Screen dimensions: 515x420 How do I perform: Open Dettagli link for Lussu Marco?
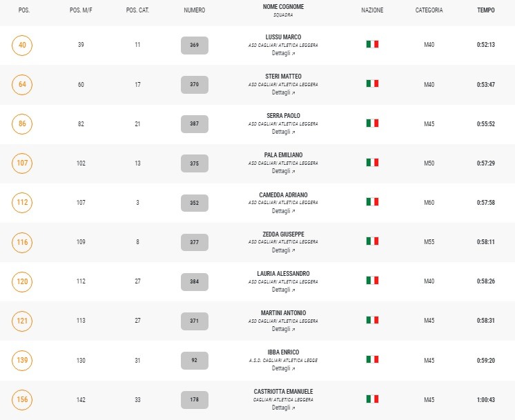click(x=283, y=53)
